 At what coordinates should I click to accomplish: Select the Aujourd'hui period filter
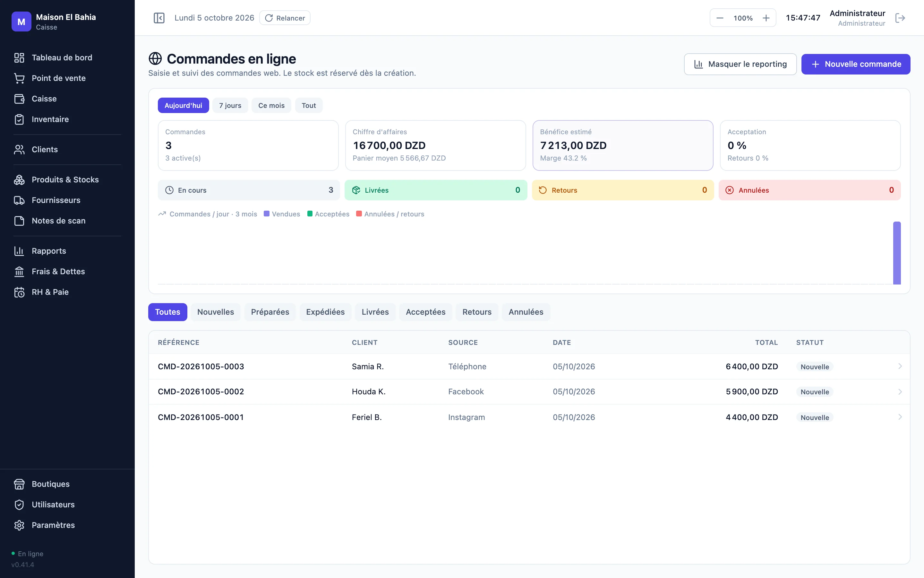183,106
